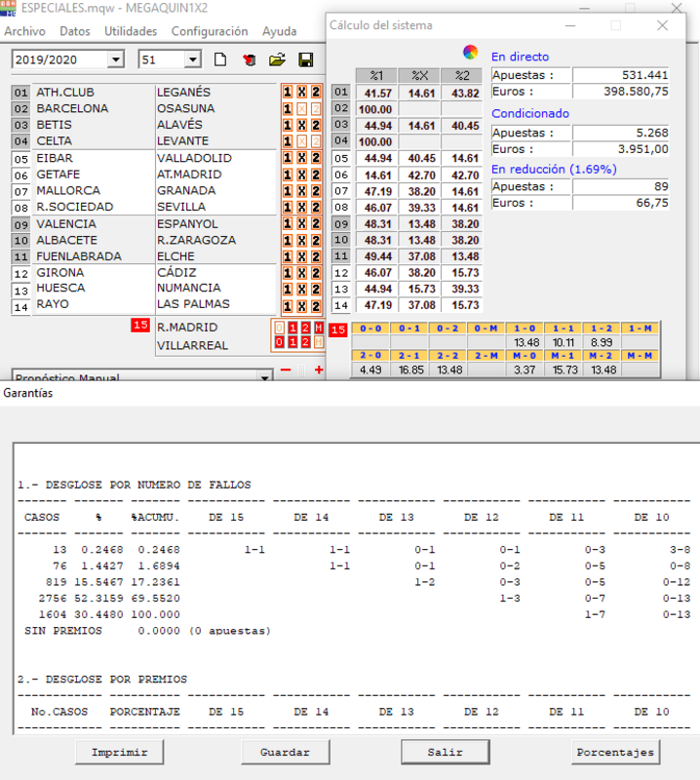Click the 100.00 value in row 02
The width and height of the screenshot is (700, 780).
point(375,109)
